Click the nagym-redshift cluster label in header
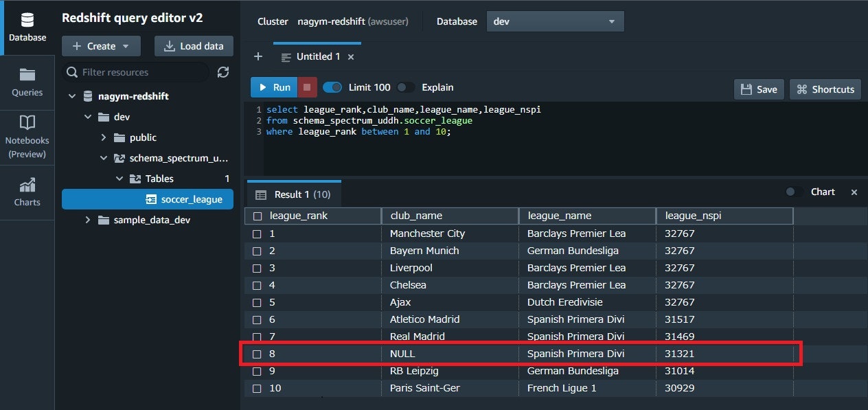The width and height of the screenshot is (868, 410). (x=353, y=21)
